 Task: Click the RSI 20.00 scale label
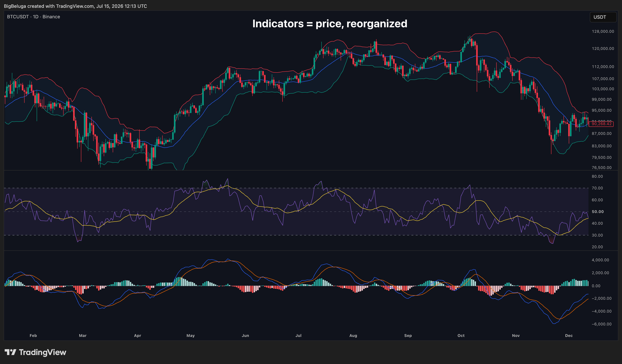pyautogui.click(x=597, y=247)
